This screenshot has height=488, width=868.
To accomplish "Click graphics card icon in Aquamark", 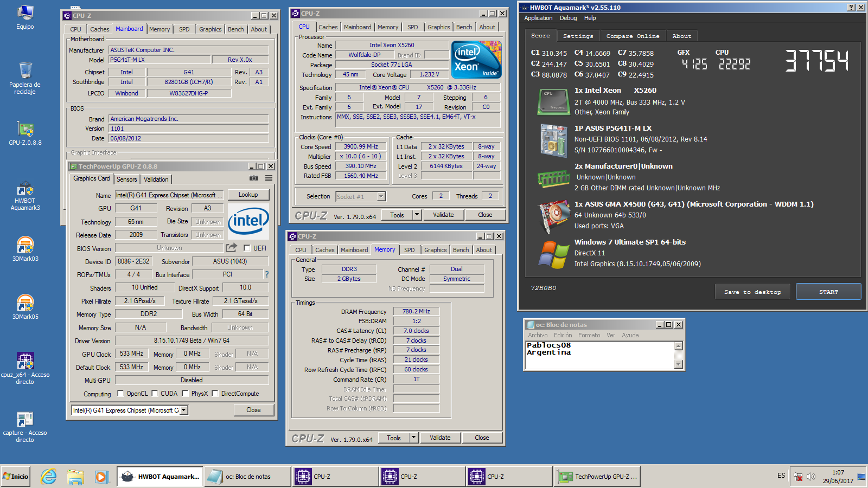I will coord(553,217).
